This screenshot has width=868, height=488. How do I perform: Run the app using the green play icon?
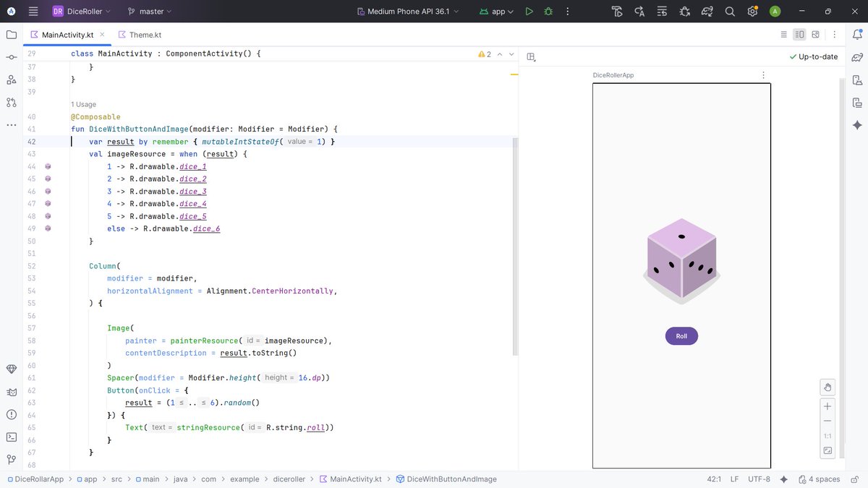pos(529,11)
